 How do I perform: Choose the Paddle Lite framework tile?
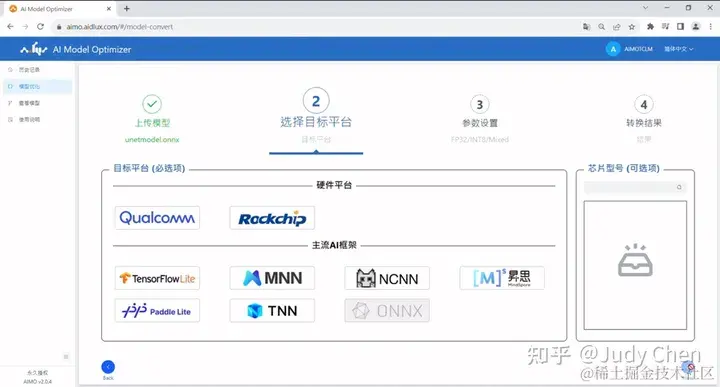[157, 311]
